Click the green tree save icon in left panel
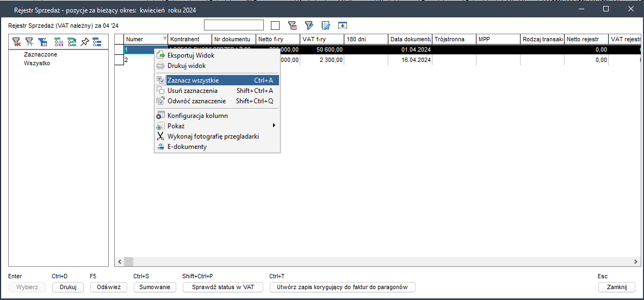This screenshot has height=300, width=644. tap(59, 41)
